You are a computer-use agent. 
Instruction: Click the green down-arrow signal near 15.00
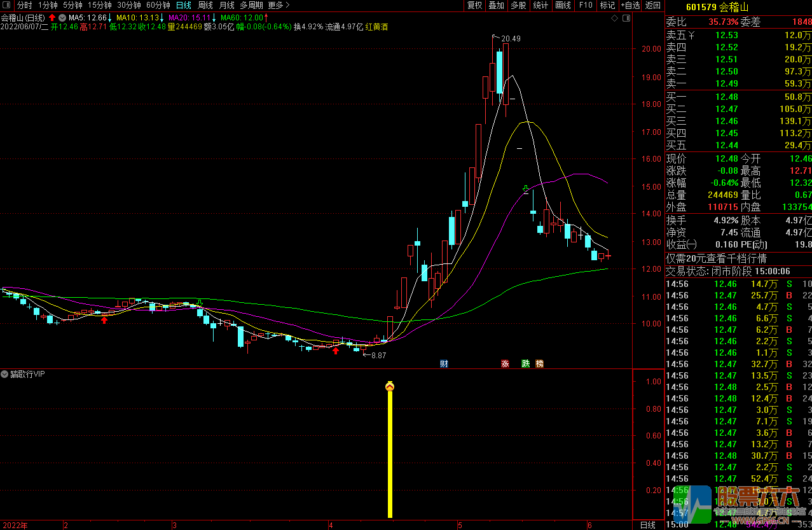pos(526,189)
